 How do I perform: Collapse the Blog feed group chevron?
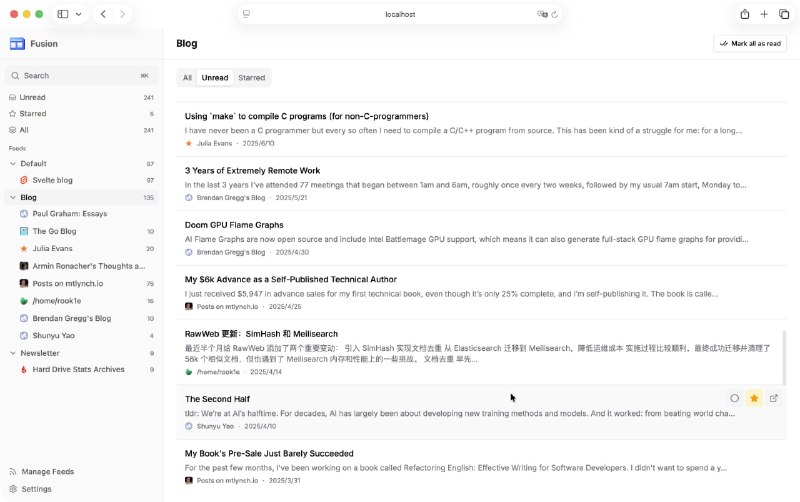coord(13,197)
